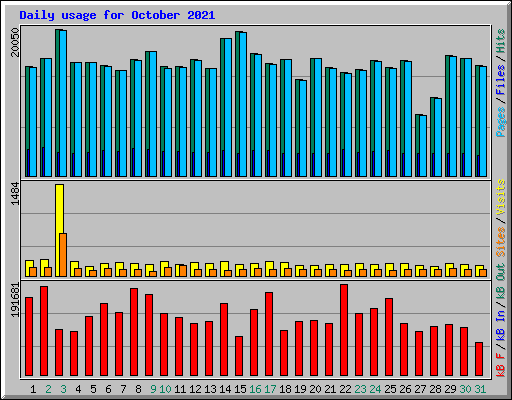The image size is (512, 400).
Task: Select the "kB F" legend label
Action: tap(501, 365)
